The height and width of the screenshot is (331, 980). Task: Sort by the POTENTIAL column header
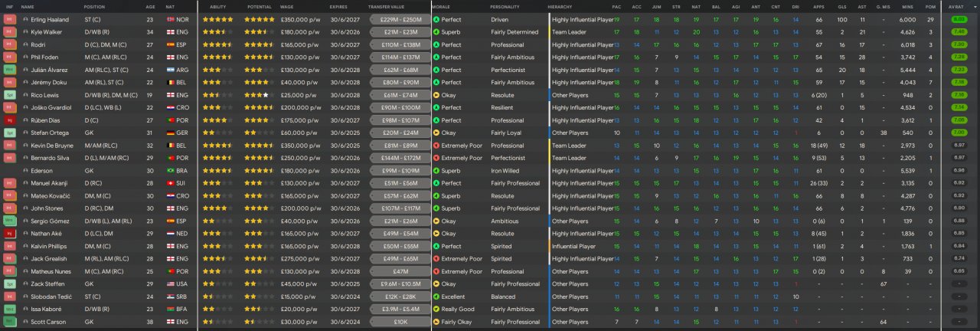[x=259, y=6]
